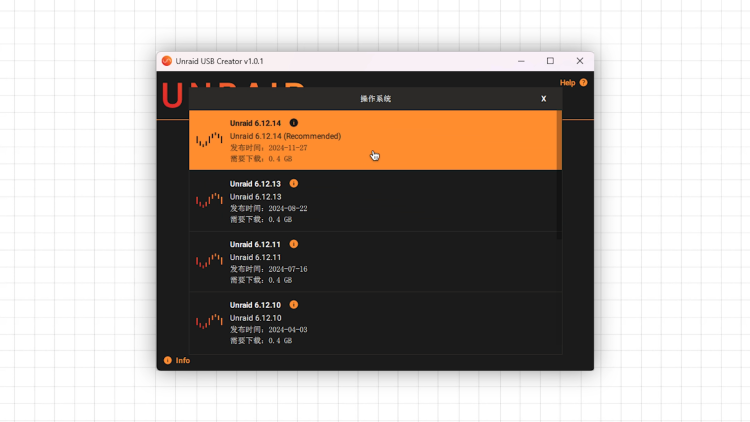Click release date 2024-07-16
750x422 pixels.
(288, 269)
